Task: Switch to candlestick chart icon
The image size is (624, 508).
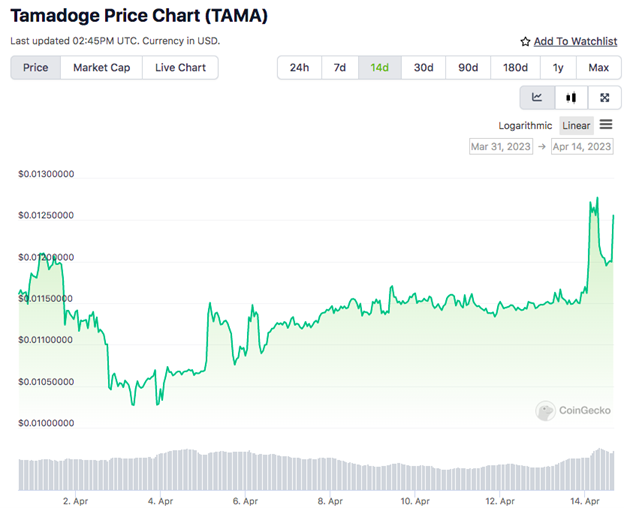Action: point(571,97)
